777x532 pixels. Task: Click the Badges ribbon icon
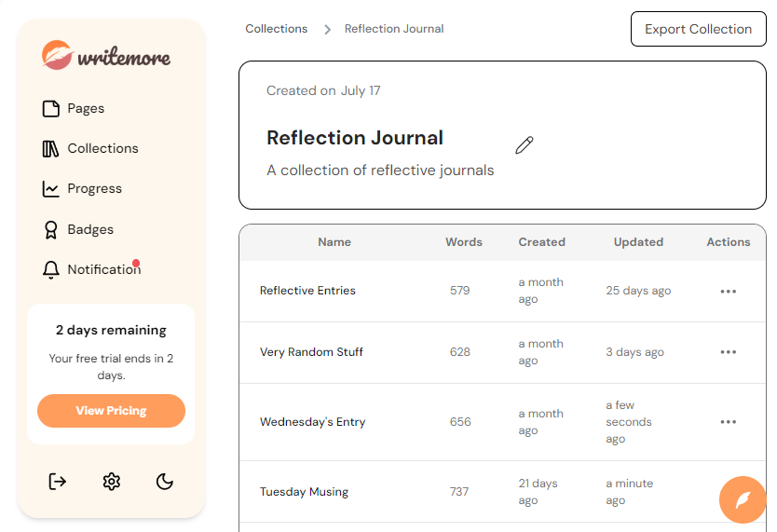click(51, 230)
